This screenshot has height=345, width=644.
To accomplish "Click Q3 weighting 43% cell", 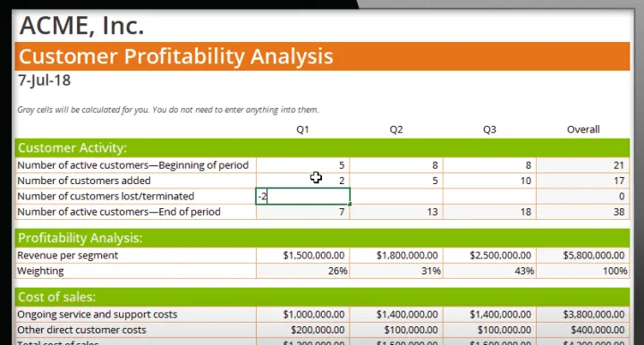I will (489, 271).
